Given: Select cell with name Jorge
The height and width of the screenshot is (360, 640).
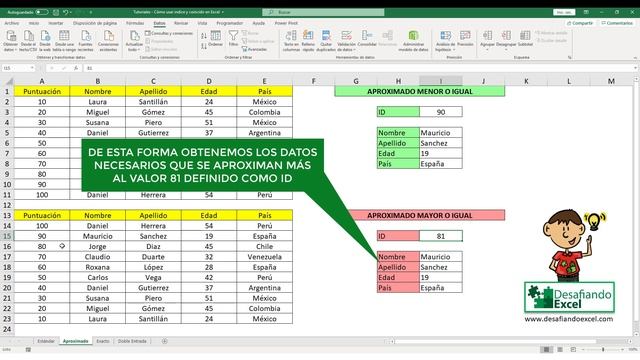Looking at the screenshot, I should coord(98,247).
